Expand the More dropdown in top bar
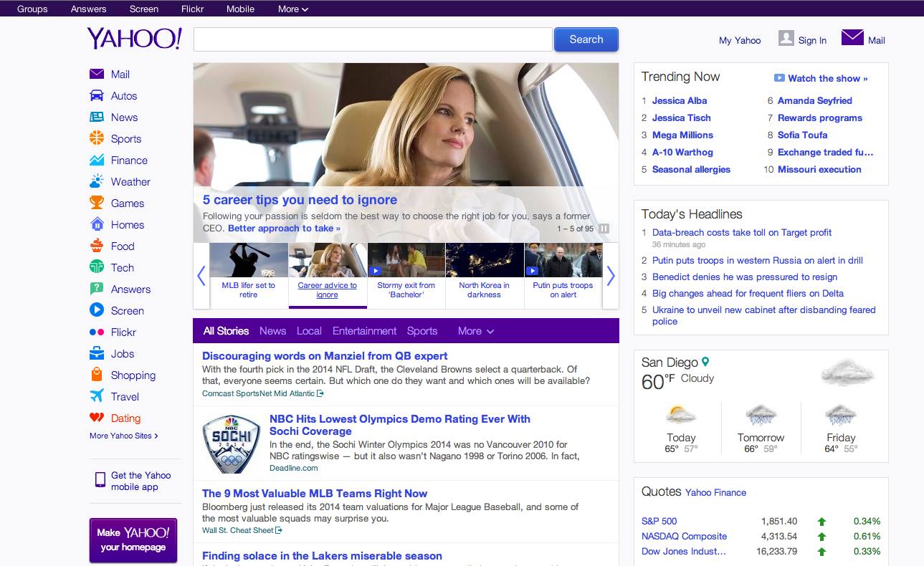The image size is (924, 566). [x=293, y=9]
